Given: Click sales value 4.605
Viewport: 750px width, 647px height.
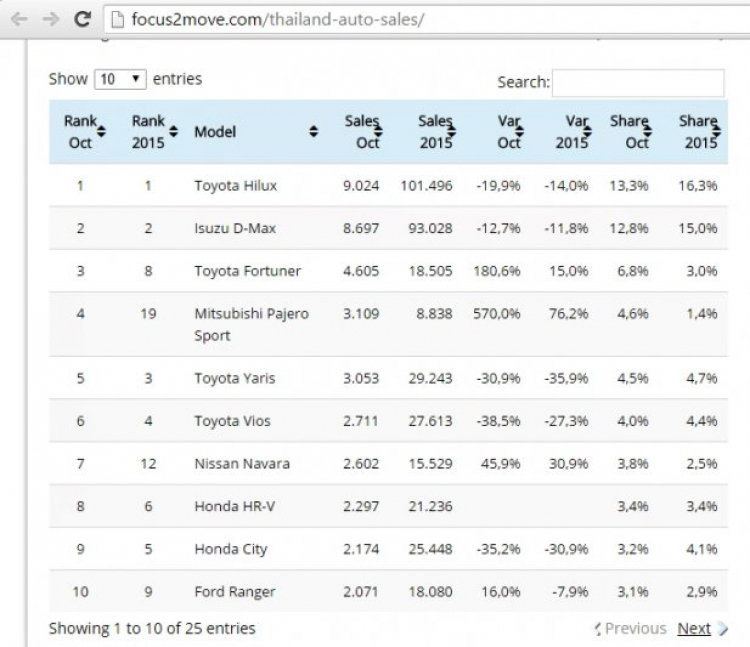Looking at the screenshot, I should [x=361, y=271].
